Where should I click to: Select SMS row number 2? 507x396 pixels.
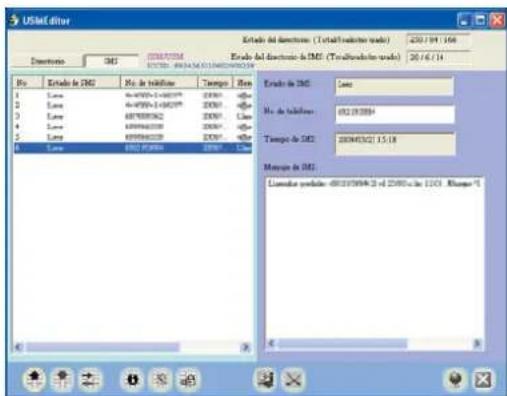(133, 105)
